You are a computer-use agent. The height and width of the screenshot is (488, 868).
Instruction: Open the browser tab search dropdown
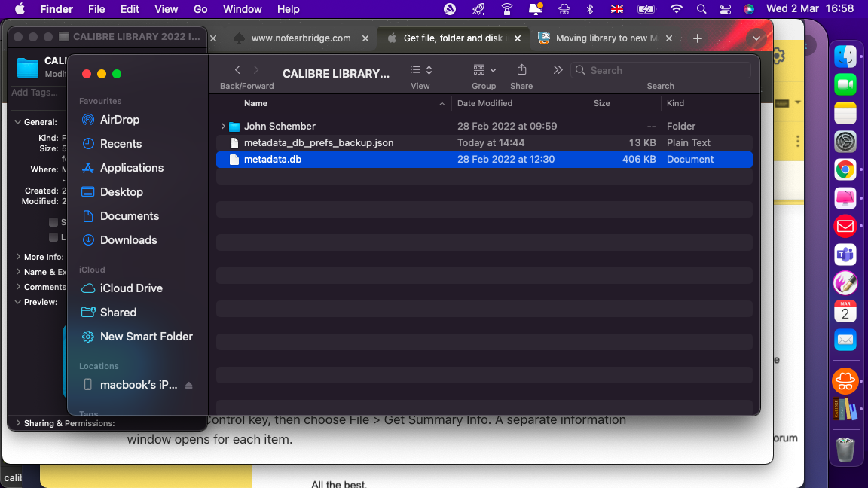(756, 38)
